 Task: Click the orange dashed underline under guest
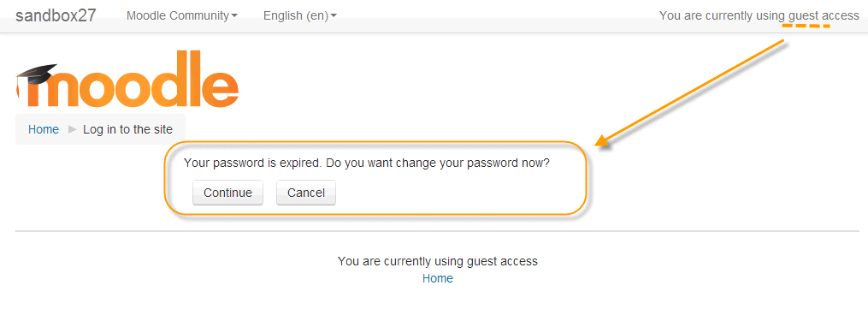[806, 26]
